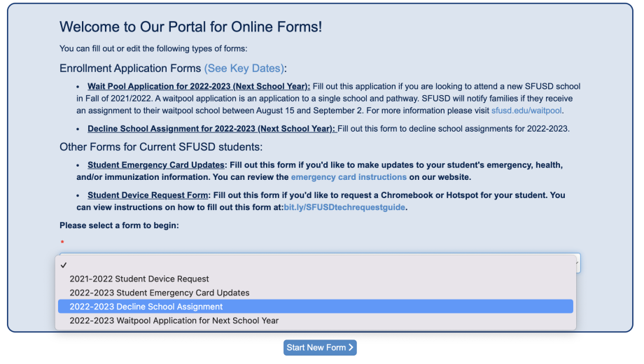Click the Wait Pool Application for 2022-2023 heading
This screenshot has height=364, width=644.
[199, 87]
